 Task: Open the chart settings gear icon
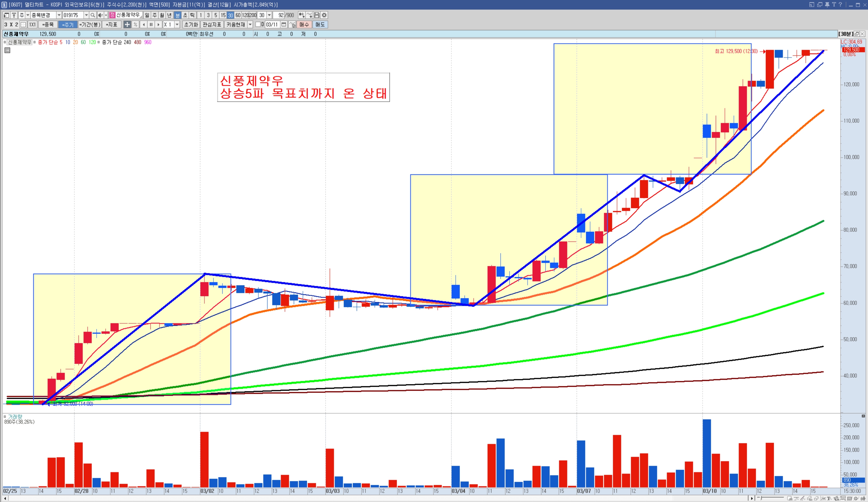324,15
